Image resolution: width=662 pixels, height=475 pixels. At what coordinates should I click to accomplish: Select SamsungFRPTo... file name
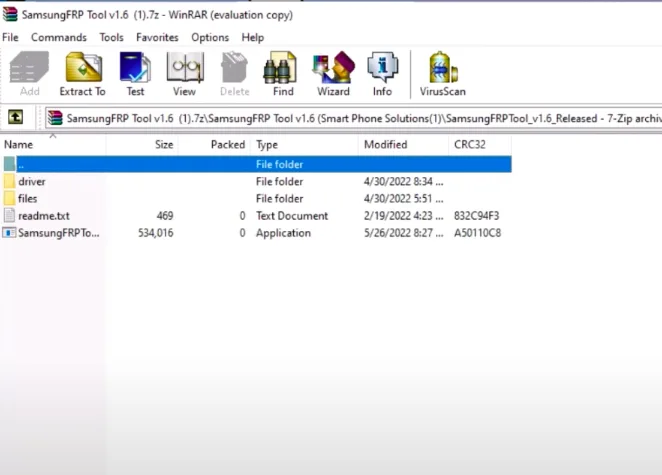(59, 233)
